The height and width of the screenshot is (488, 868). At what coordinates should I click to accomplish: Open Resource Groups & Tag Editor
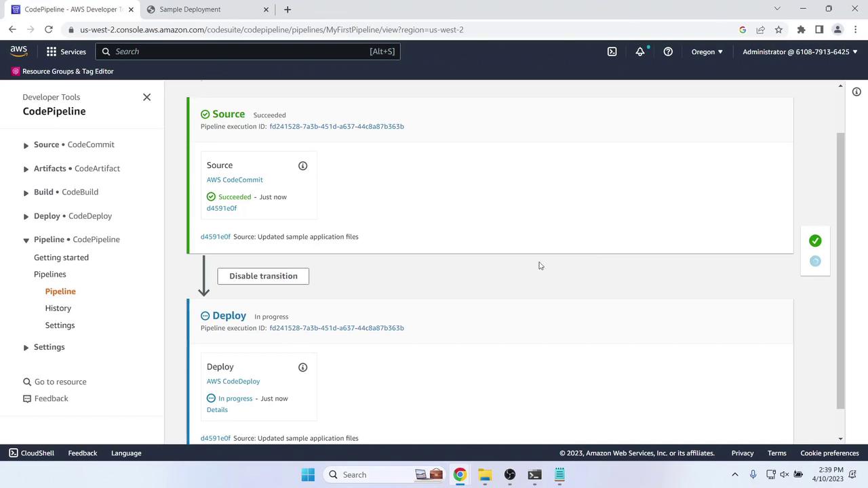coord(62,71)
